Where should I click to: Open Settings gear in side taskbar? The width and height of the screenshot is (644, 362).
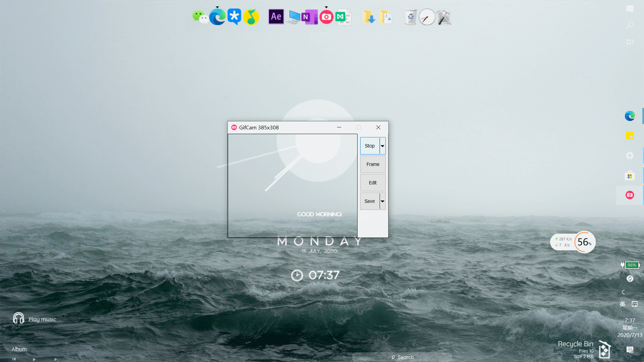click(630, 156)
